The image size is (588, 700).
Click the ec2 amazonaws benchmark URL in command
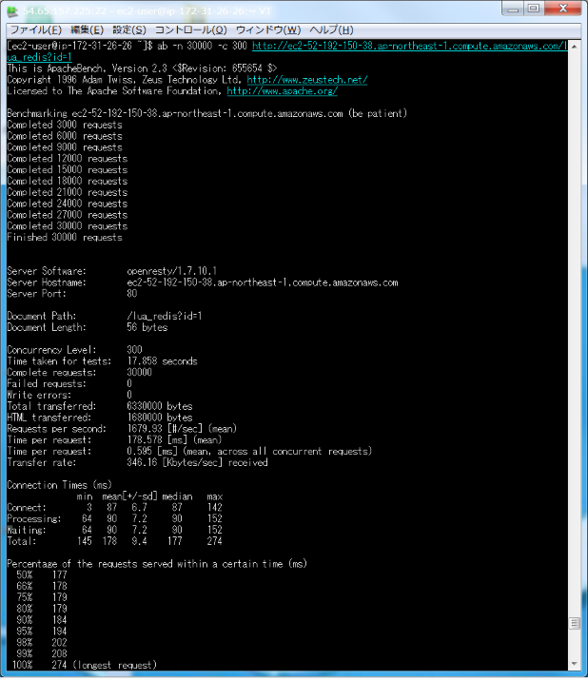409,47
